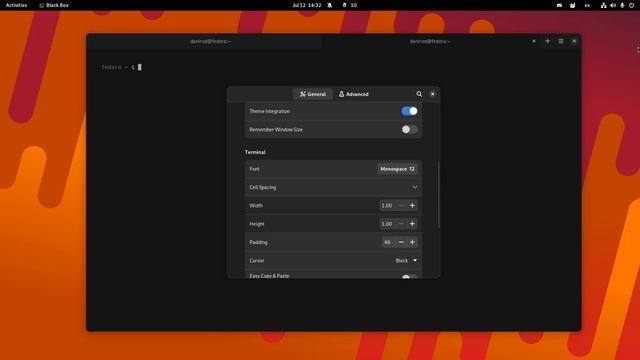Decrease cell Width with minus button
Screen dimensions: 640x360
coord(401,206)
